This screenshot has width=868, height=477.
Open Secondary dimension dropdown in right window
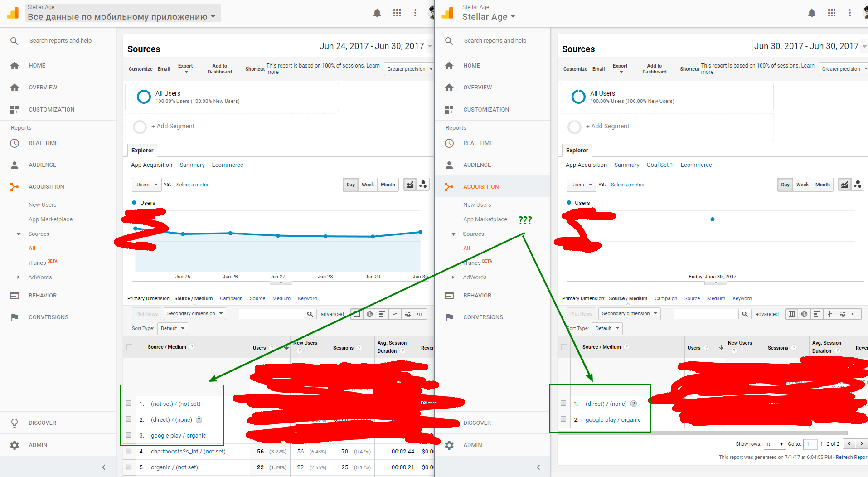click(630, 314)
